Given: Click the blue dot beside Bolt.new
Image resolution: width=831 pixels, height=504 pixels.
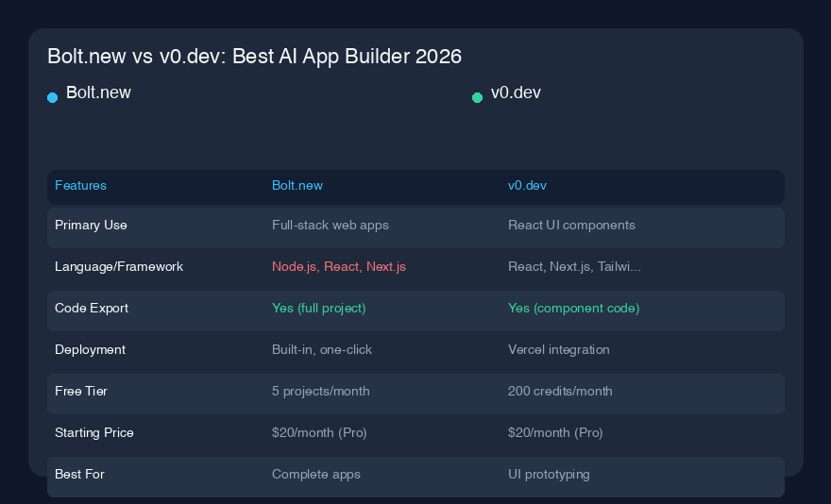Looking at the screenshot, I should tap(53, 97).
